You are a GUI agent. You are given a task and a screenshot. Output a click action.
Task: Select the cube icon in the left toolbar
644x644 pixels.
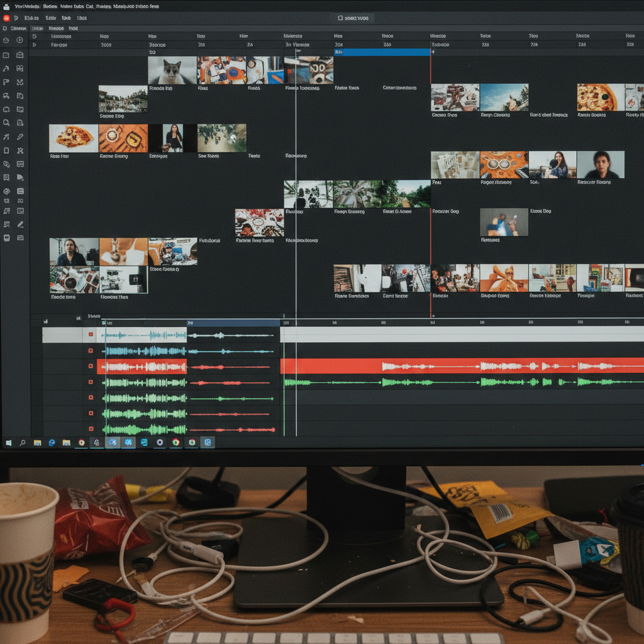tap(6, 191)
